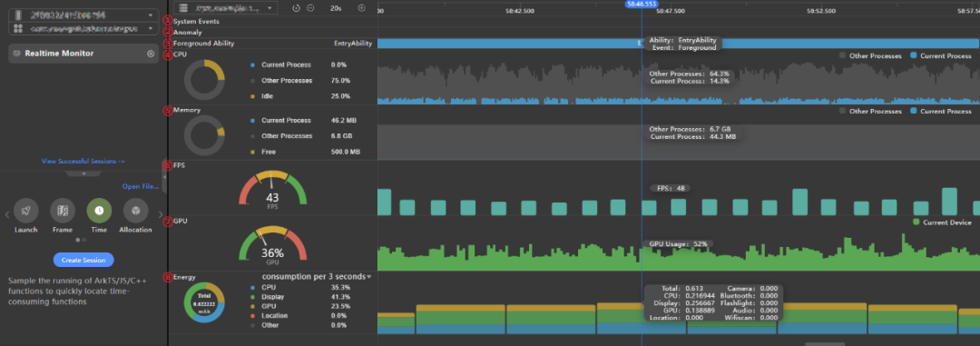Image resolution: width=980 pixels, height=346 pixels.
Task: Click the Realtime Monitor session icon
Action: click(x=16, y=54)
